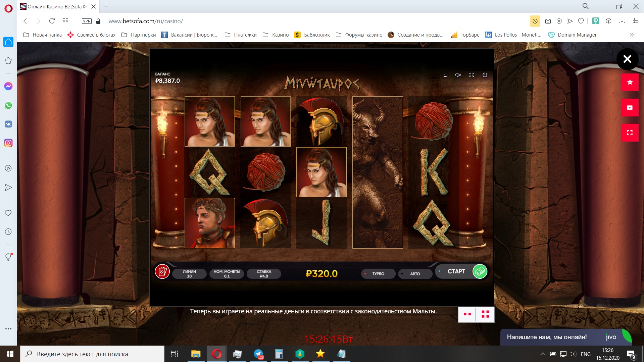Toggle the Opera VPN badge

[x=87, y=21]
